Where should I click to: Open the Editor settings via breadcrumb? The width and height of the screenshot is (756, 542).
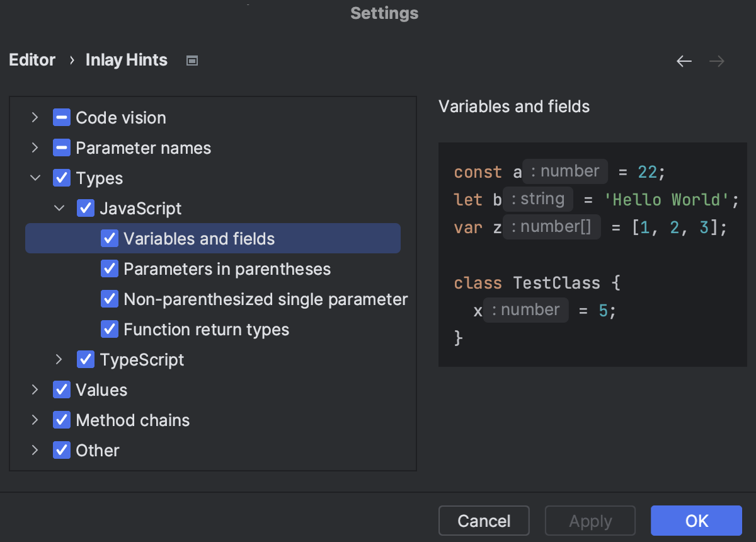pos(31,60)
